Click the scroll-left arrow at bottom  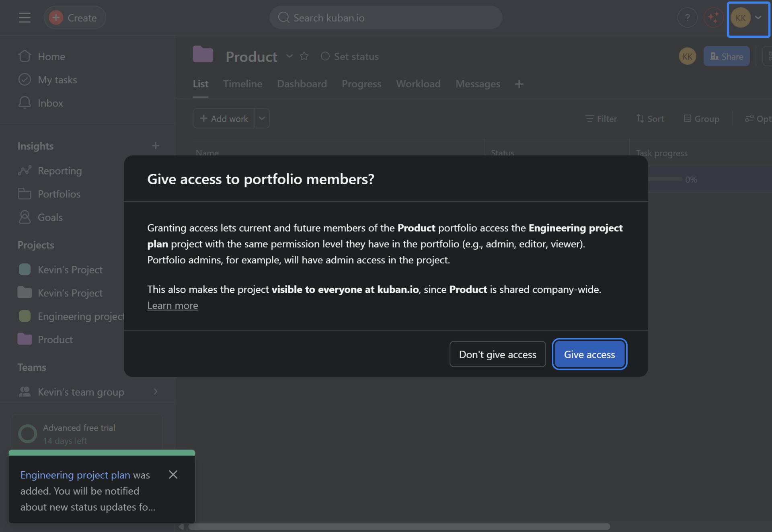pyautogui.click(x=181, y=526)
